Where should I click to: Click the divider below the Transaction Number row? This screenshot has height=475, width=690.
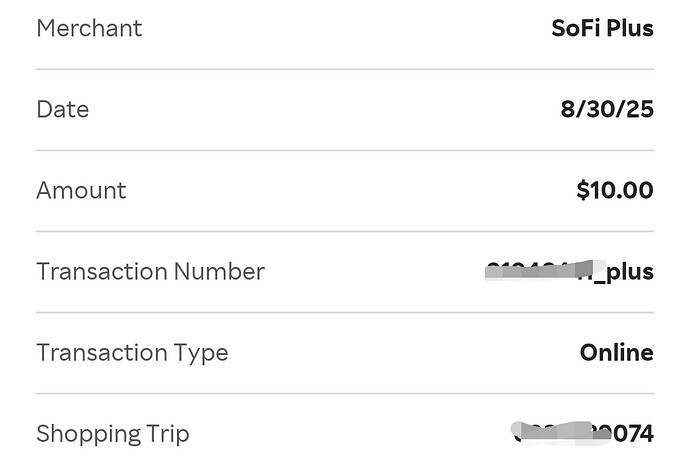click(x=345, y=312)
